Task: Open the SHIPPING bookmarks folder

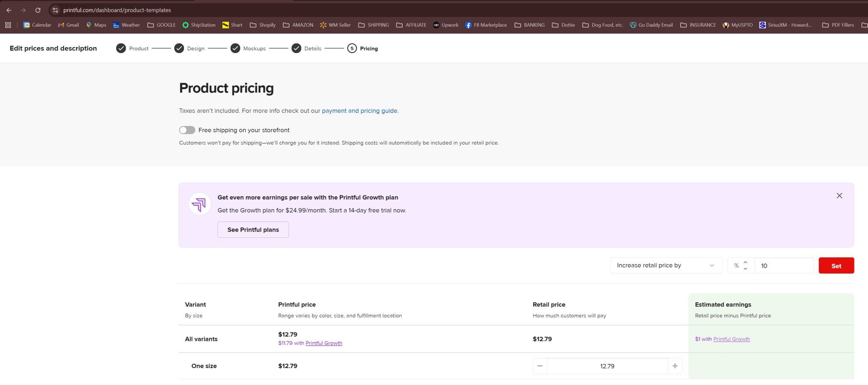Action: pyautogui.click(x=373, y=25)
